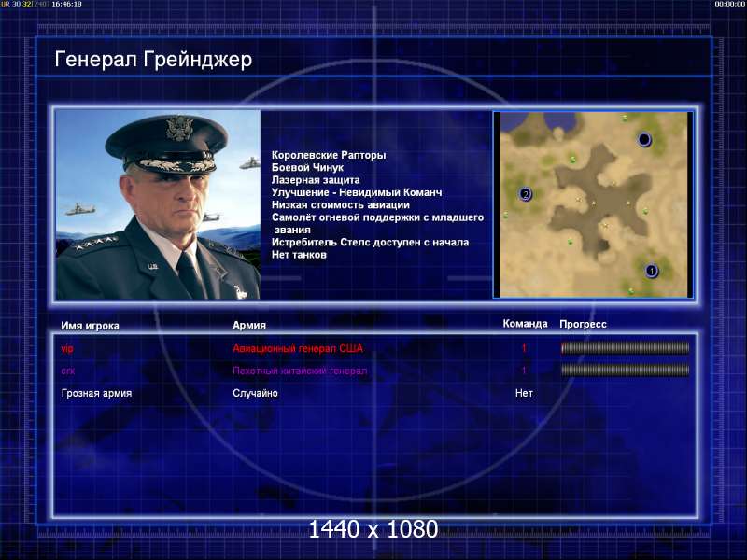Select player name 'crx'
This screenshot has width=747, height=560.
click(x=68, y=371)
